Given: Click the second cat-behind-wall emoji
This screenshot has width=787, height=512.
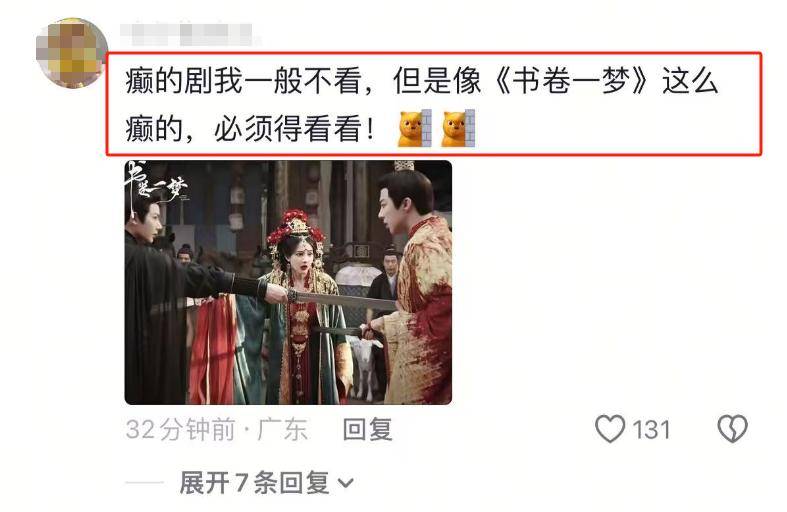Looking at the screenshot, I should coord(458,129).
